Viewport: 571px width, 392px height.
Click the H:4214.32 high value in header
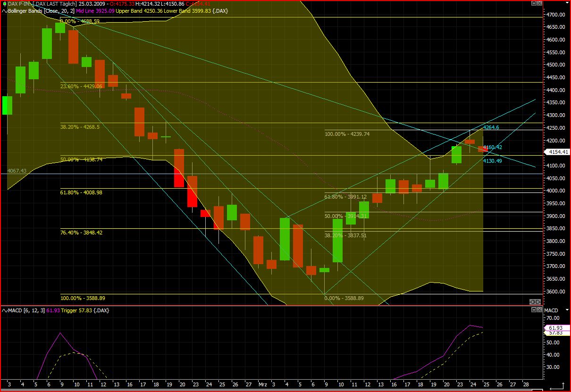(149, 4)
